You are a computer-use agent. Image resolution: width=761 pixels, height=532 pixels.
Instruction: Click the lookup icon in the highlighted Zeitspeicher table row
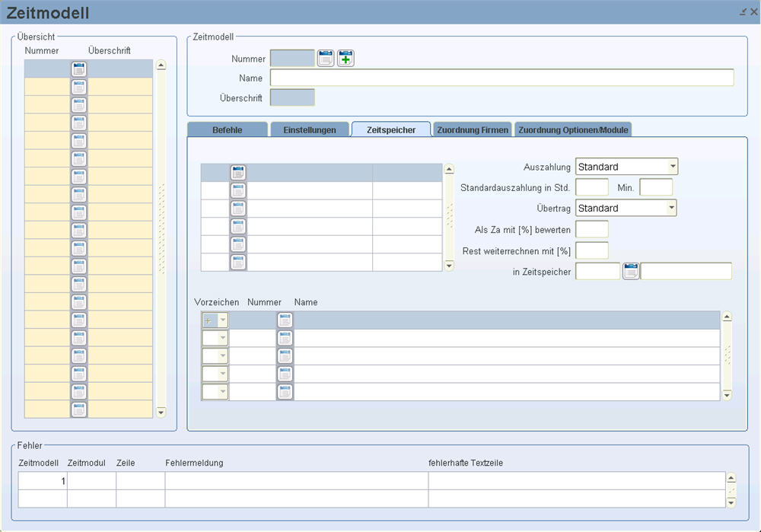point(237,172)
